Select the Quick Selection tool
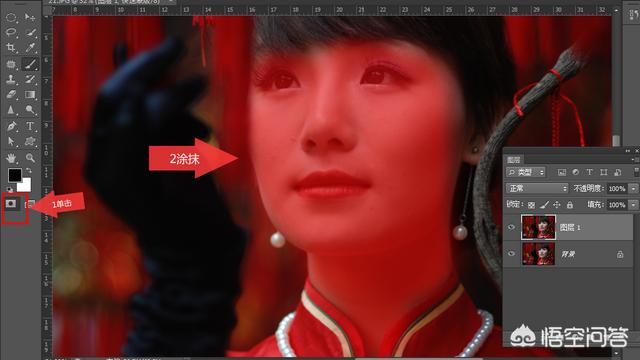Image resolution: width=640 pixels, height=360 pixels. 30,33
